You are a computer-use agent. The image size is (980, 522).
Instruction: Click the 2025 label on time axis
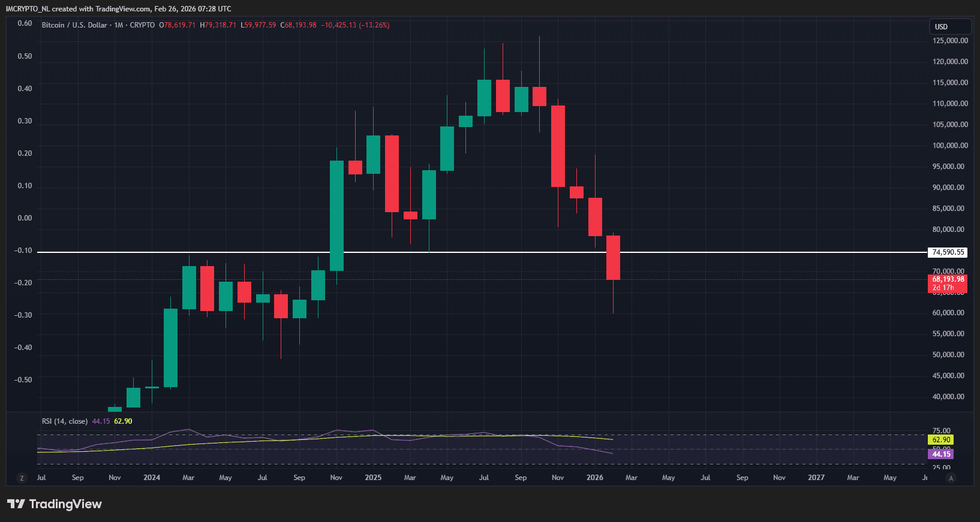(x=373, y=478)
